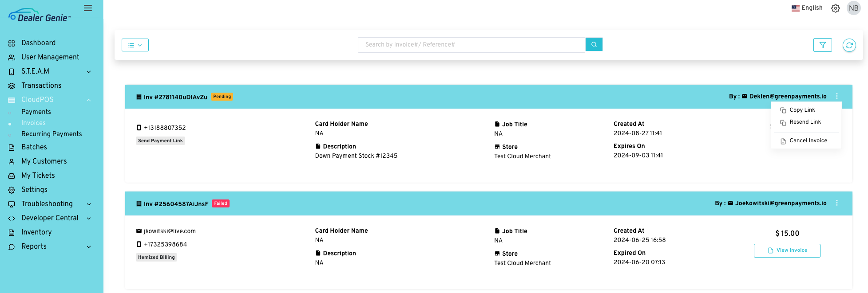Image resolution: width=868 pixels, height=293 pixels.
Task: Click the Batches document icon
Action: pyautogui.click(x=12, y=147)
